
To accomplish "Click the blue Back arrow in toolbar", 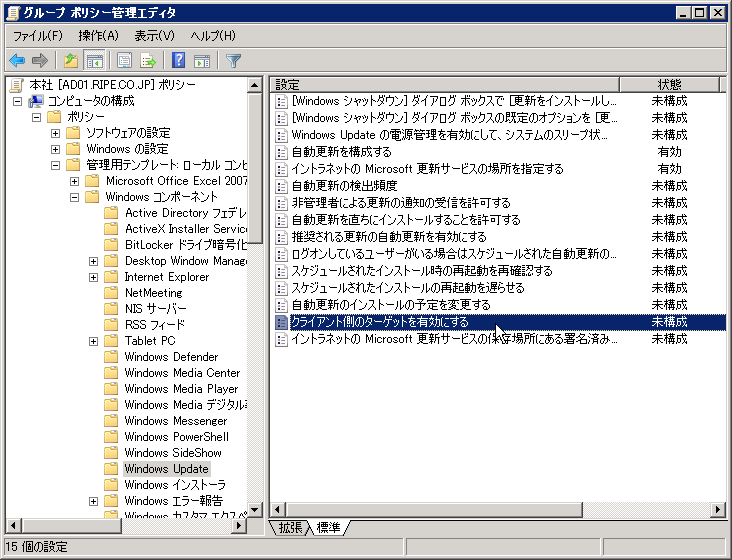I will [17, 60].
